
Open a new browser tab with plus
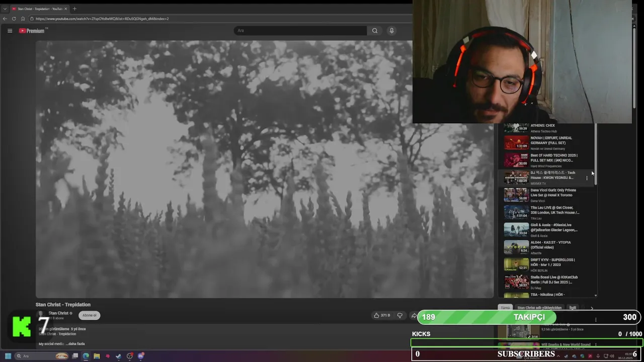pos(74,9)
